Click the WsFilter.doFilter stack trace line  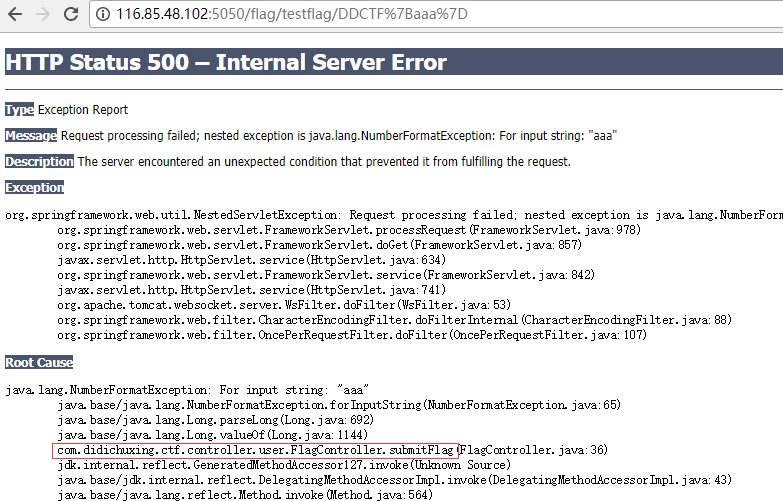pyautogui.click(x=283, y=304)
